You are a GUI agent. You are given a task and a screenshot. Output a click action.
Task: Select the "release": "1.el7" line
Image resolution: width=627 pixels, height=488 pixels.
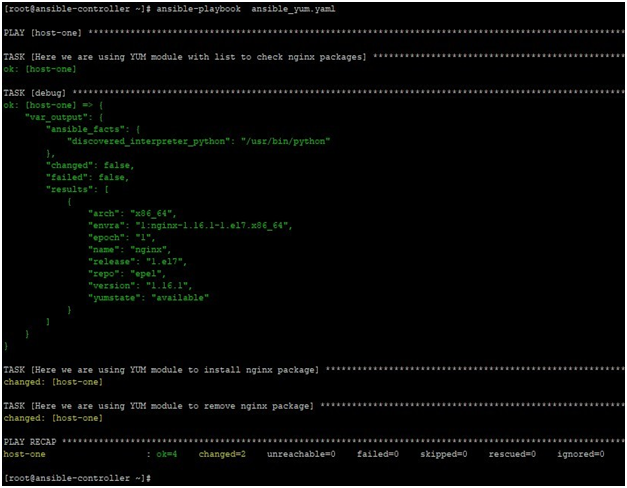point(138,262)
